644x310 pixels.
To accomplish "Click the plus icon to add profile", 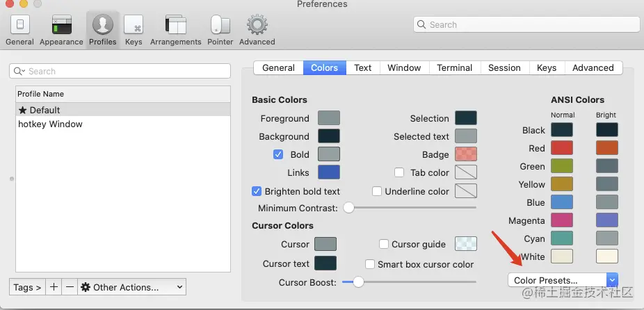I will 54,287.
